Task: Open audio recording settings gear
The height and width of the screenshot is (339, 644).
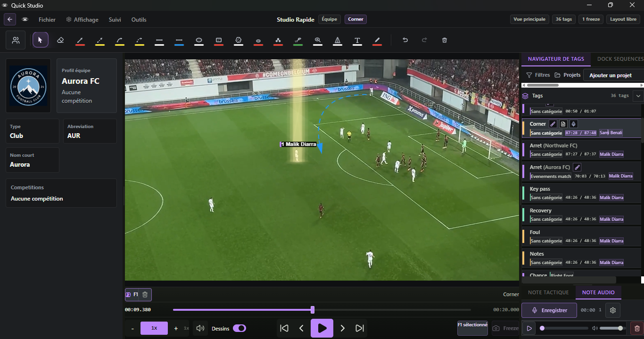Action: click(613, 310)
